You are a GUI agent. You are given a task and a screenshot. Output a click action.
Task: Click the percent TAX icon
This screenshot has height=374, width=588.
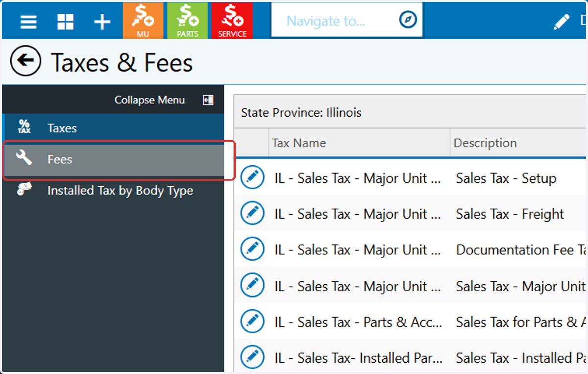24,127
